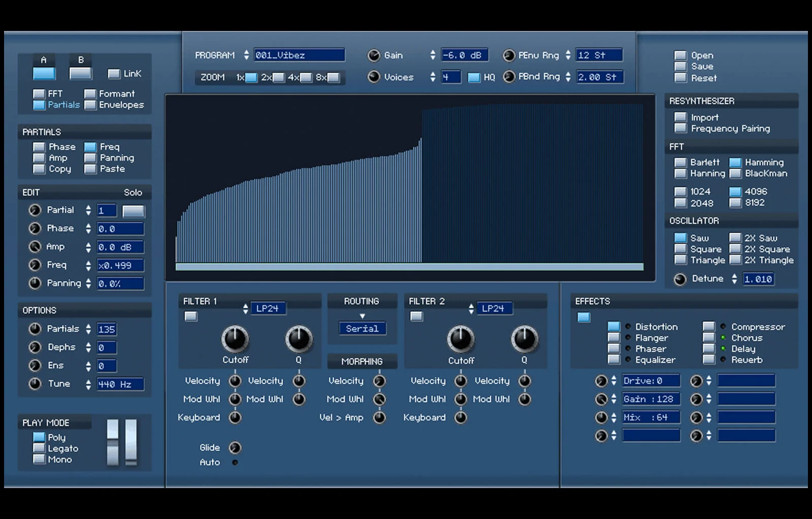Viewport: 812px width, 519px height.
Task: Switch view to Envelopes
Action: 90,105
